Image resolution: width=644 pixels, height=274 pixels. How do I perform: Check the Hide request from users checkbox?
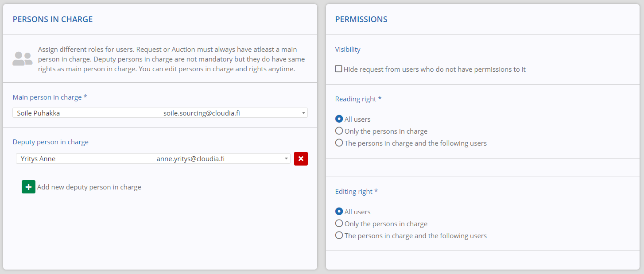(x=339, y=69)
